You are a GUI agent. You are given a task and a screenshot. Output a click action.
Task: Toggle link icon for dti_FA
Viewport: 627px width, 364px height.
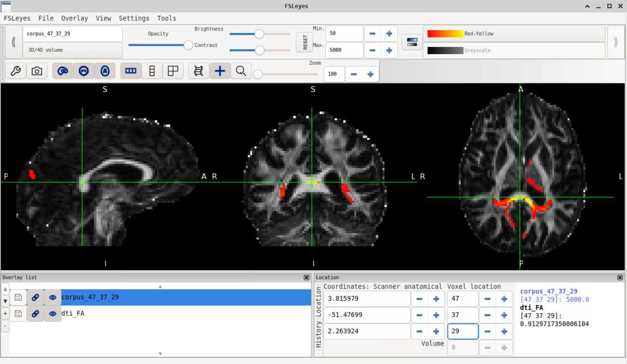click(35, 314)
